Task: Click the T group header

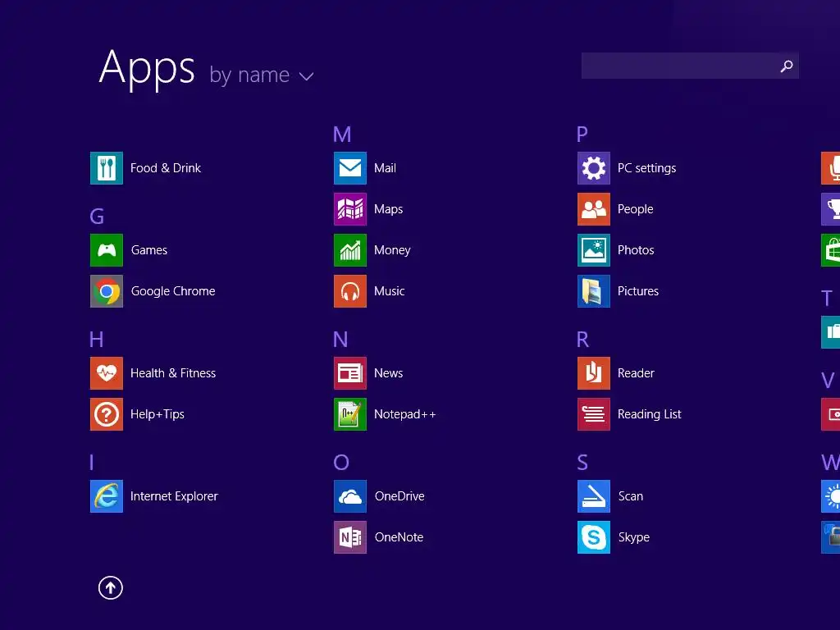Action: (827, 298)
